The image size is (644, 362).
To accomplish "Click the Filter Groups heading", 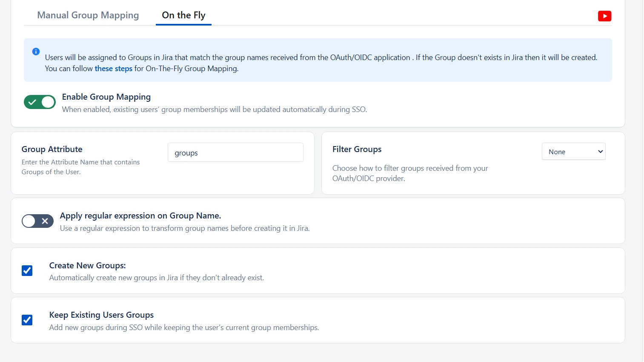I will tap(357, 149).
